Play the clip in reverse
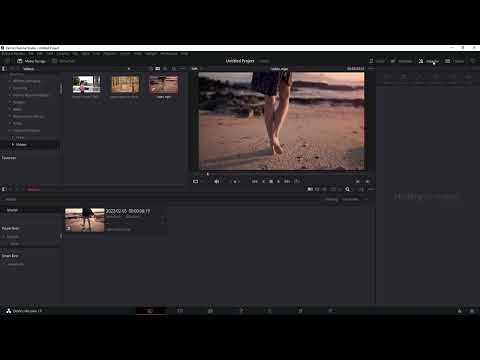Image resolution: width=480 pixels, height=360 pixels. [x=263, y=181]
